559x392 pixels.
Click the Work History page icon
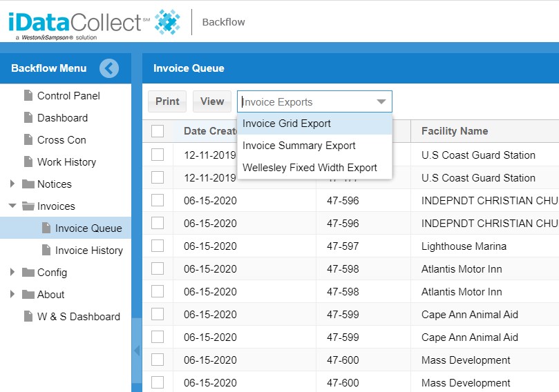(28, 161)
